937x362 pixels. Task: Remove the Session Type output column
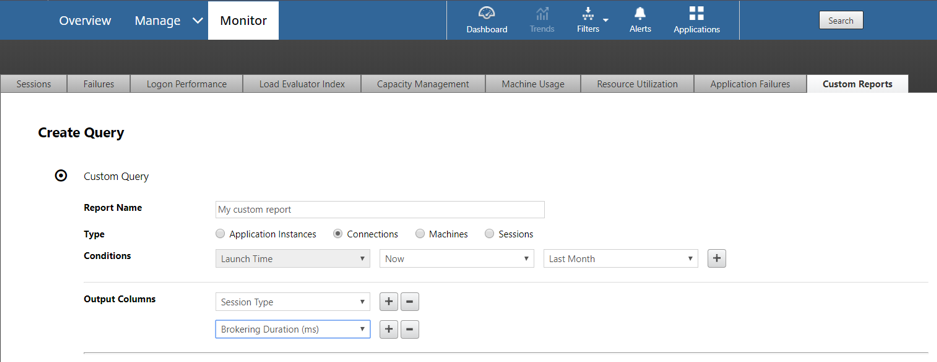409,302
